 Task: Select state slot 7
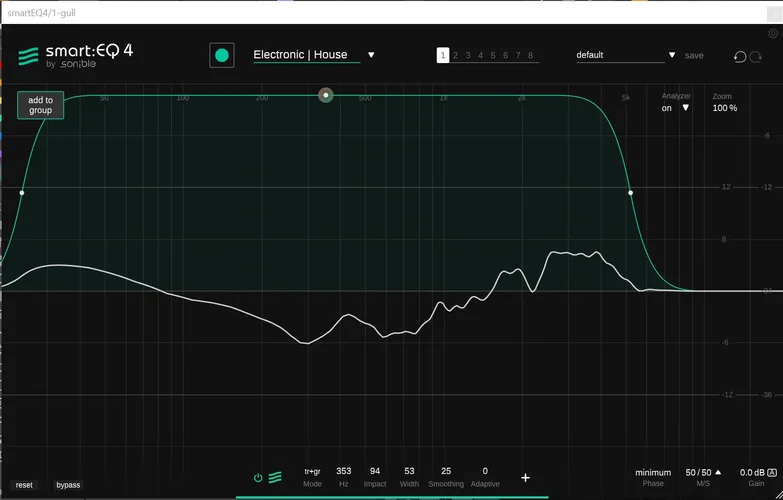[518, 55]
